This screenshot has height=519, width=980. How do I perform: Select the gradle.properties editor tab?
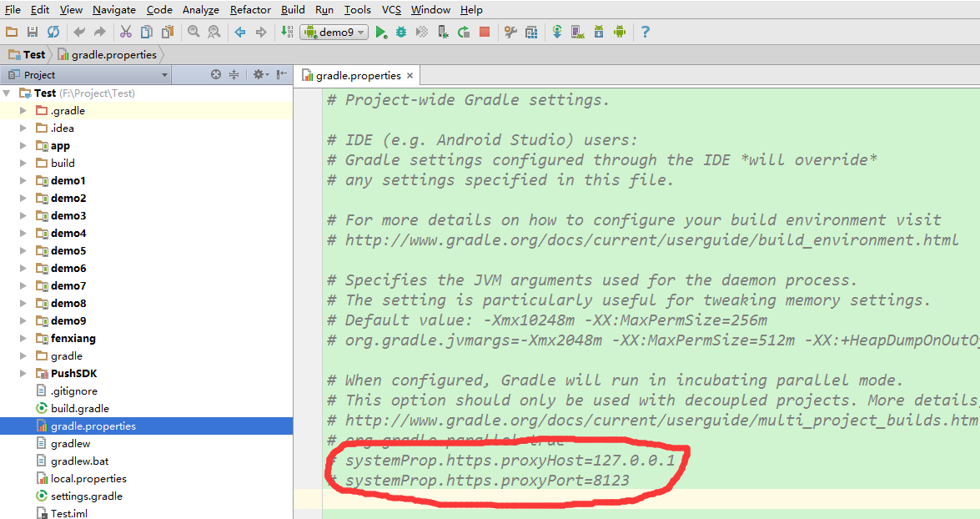click(x=358, y=76)
